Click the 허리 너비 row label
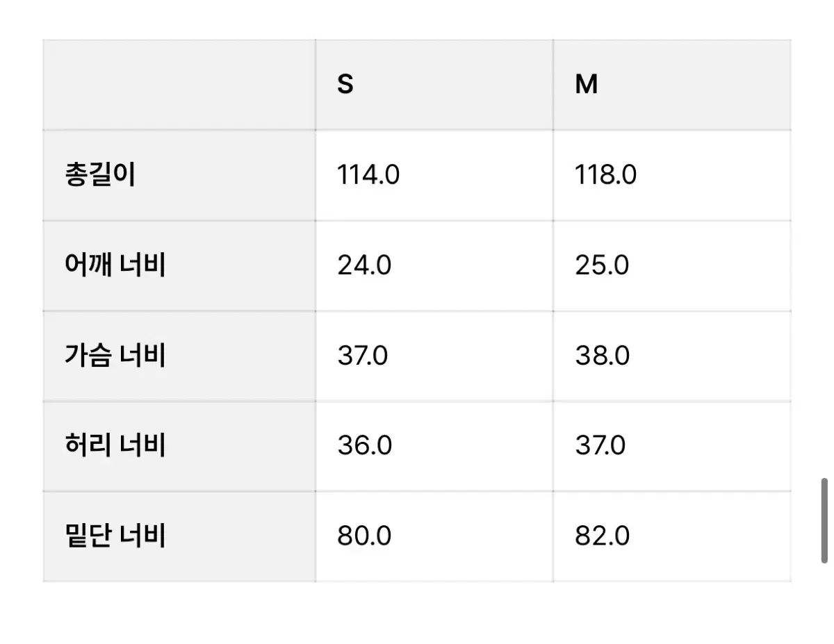 click(115, 445)
